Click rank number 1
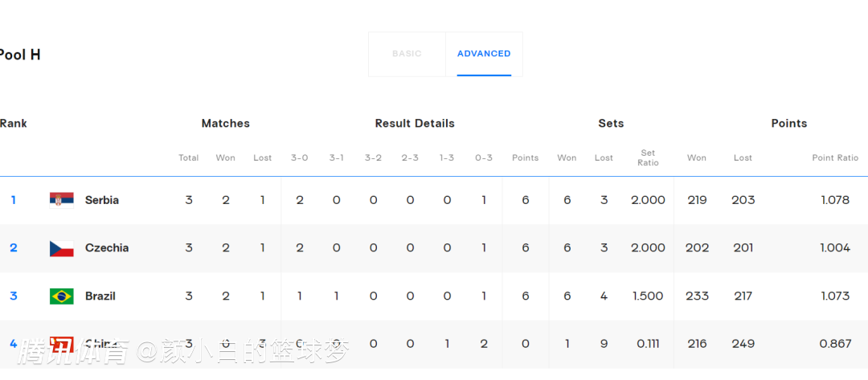Screen dimensions: 868x380 click(x=13, y=200)
